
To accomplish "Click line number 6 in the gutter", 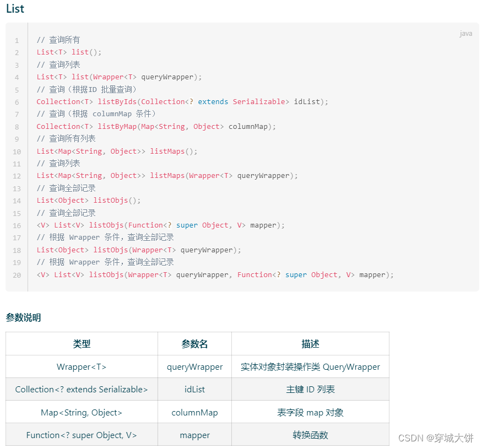I will pyautogui.click(x=17, y=102).
